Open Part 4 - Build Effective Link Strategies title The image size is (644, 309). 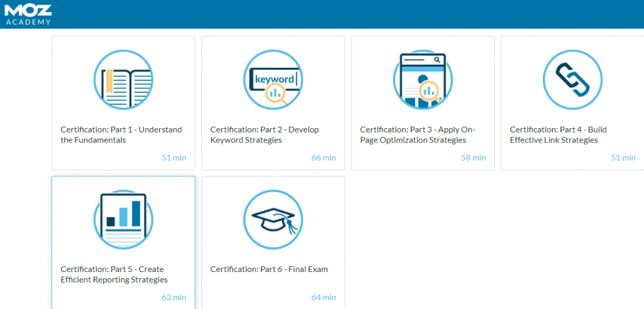pyautogui.click(x=558, y=134)
